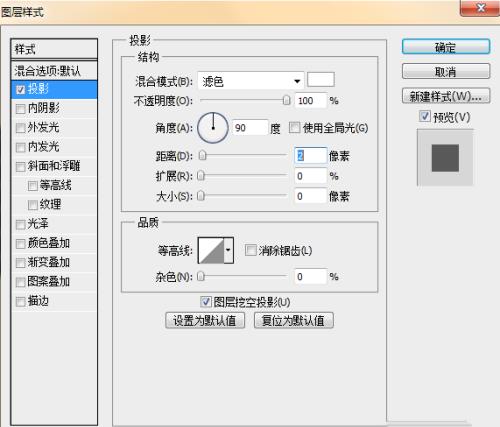
Task: Expand the contour picker dropdown arrow
Action: pos(228,251)
